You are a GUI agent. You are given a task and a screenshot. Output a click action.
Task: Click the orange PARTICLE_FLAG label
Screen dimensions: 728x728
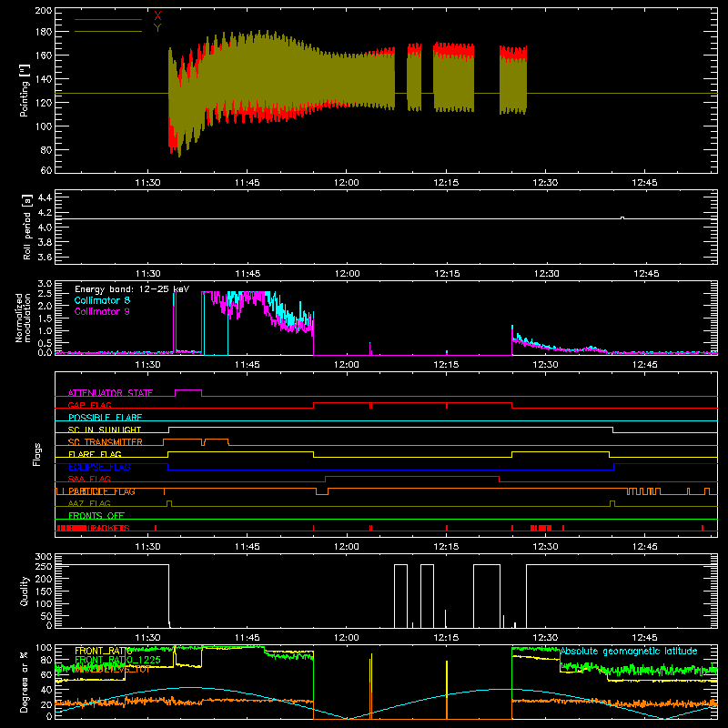click(102, 491)
